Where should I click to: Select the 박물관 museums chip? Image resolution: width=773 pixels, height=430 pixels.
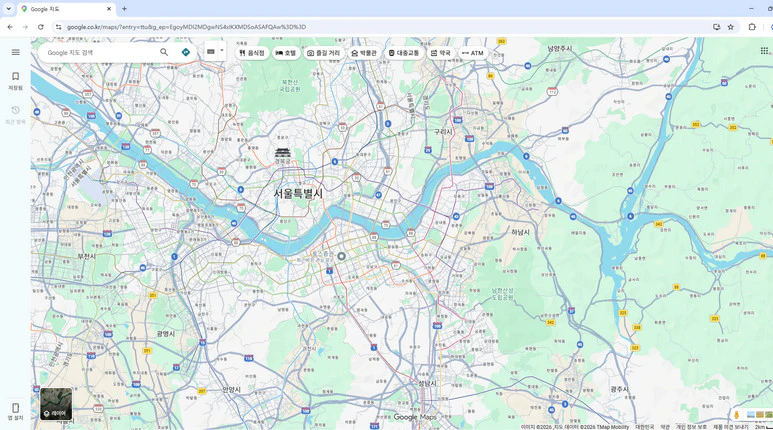click(x=364, y=53)
